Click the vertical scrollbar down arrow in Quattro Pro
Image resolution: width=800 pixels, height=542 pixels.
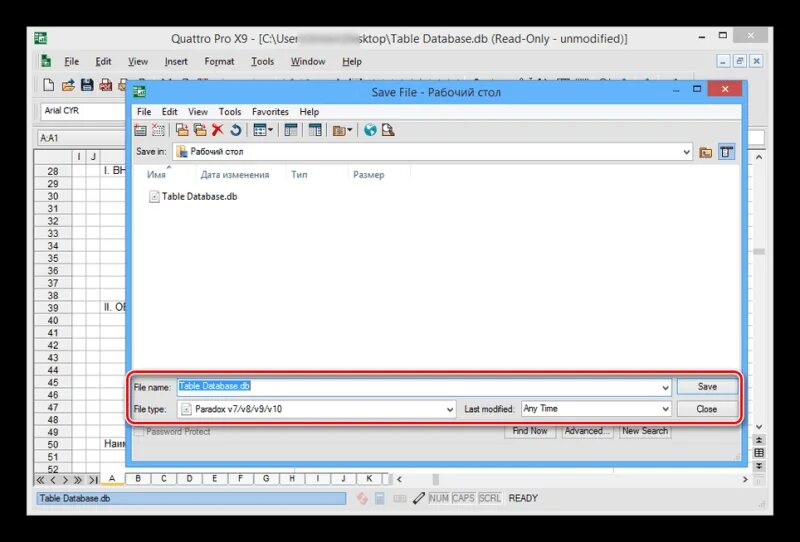(759, 427)
